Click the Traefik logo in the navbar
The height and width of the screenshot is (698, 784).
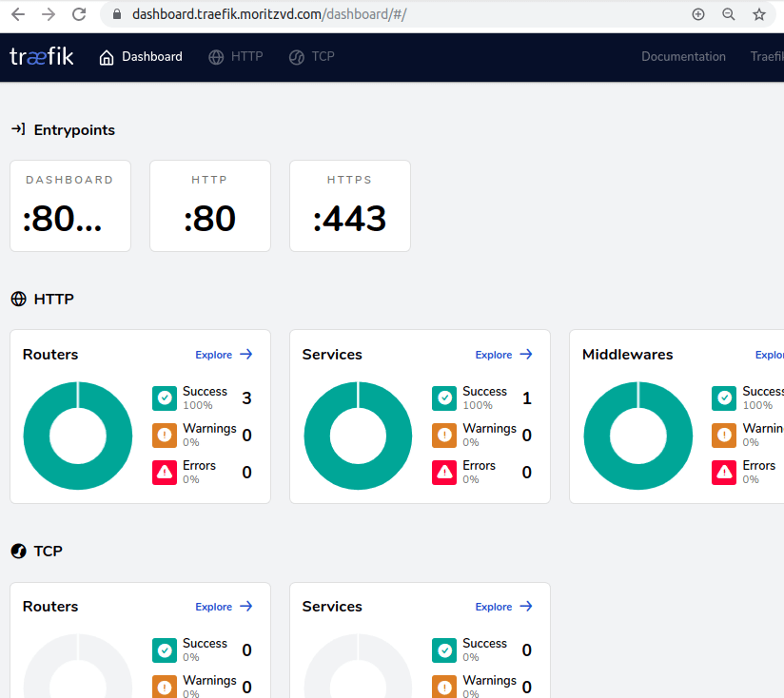tap(41, 56)
